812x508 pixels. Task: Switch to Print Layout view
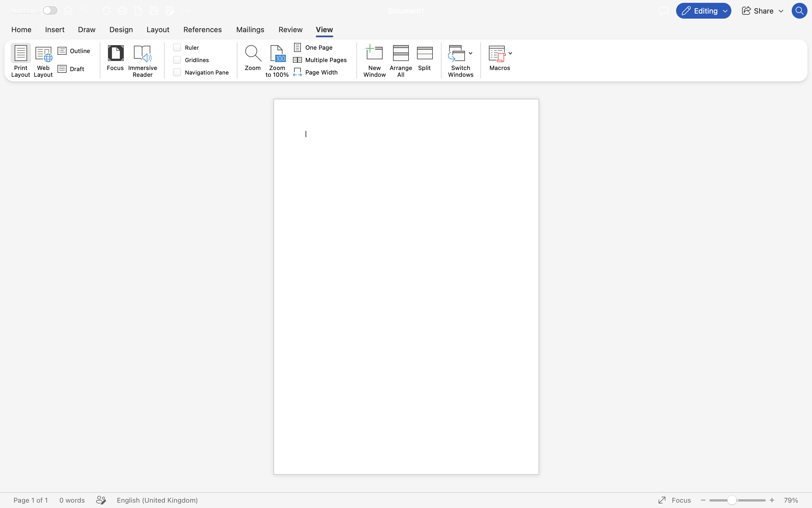pos(21,61)
